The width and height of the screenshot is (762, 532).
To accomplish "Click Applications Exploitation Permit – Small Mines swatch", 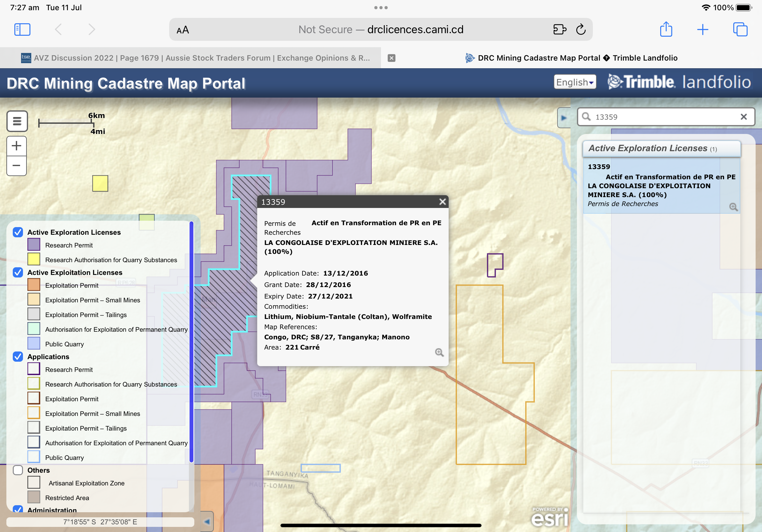I will pyautogui.click(x=34, y=413).
